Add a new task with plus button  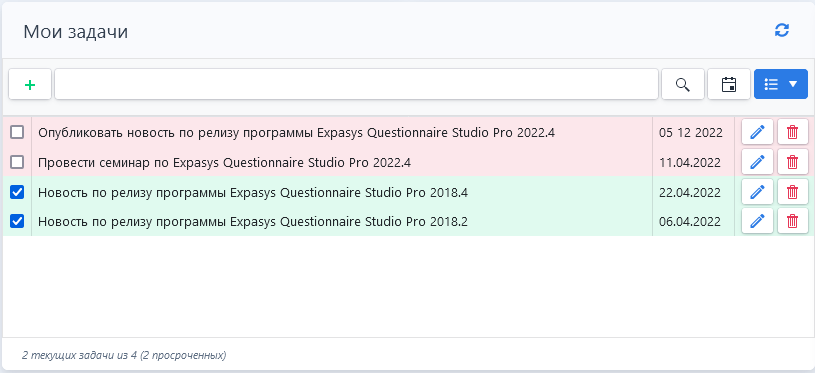30,84
